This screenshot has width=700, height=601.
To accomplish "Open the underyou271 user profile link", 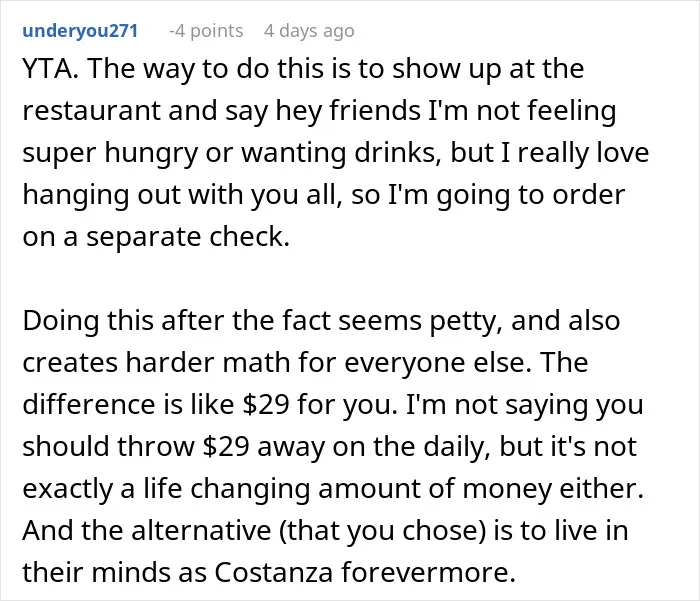I will click(x=80, y=31).
